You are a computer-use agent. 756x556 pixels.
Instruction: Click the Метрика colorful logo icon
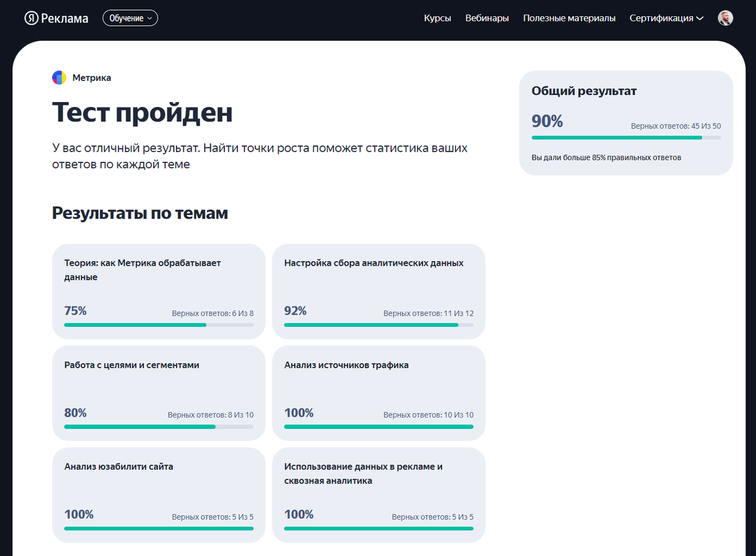click(x=59, y=77)
